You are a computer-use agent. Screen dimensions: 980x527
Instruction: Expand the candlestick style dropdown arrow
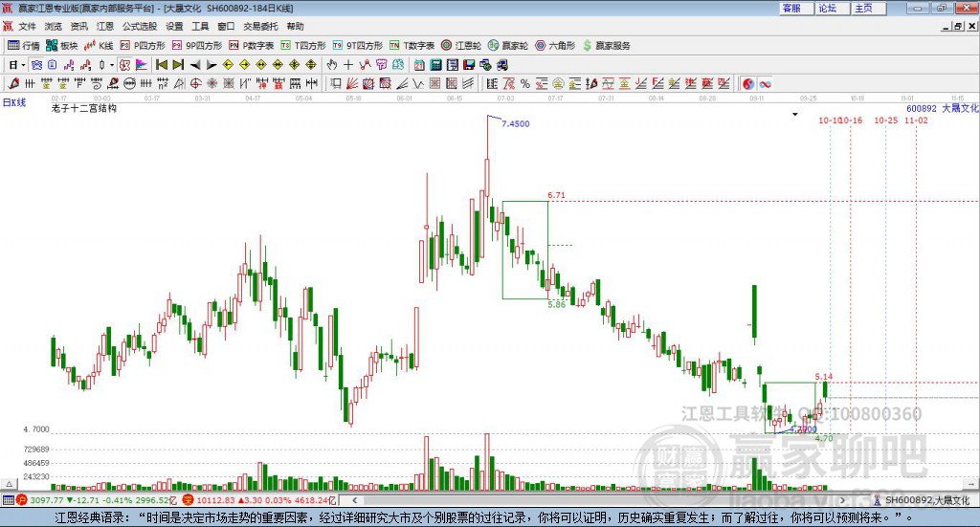[111, 65]
